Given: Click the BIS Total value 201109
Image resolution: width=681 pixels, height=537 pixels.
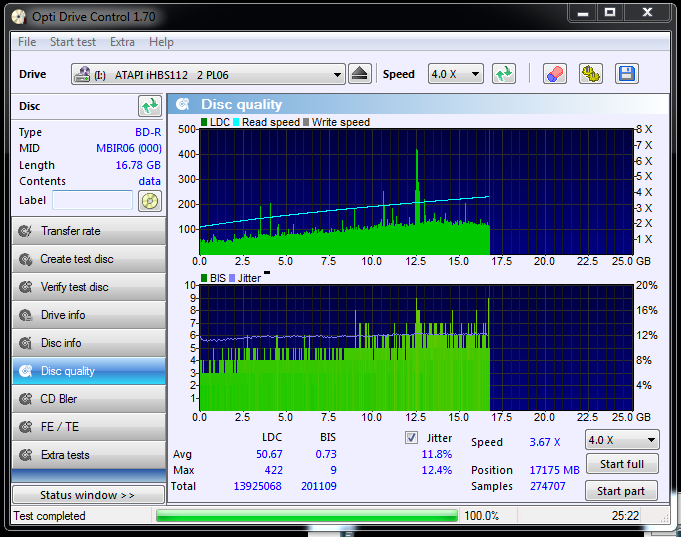Looking at the screenshot, I should [x=319, y=486].
